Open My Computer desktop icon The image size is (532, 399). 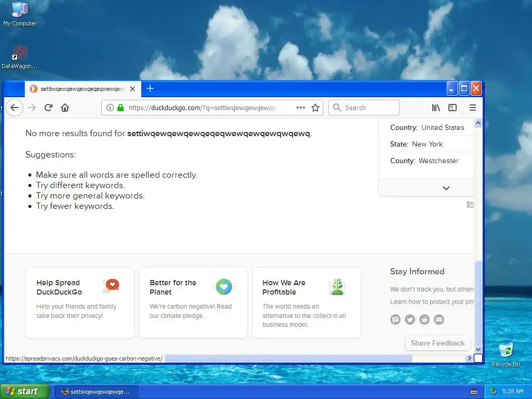click(x=20, y=14)
